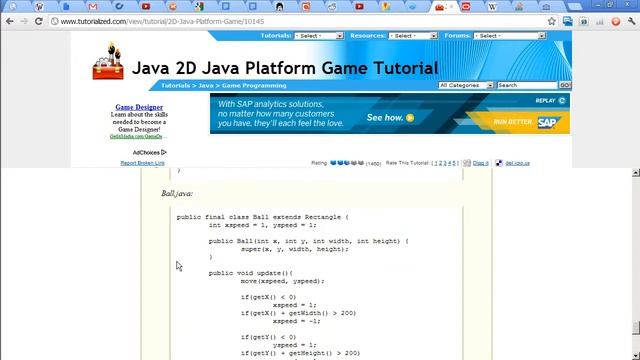The image size is (640, 360).
Task: Open the Tutorials select dropdown
Action: coord(319,36)
